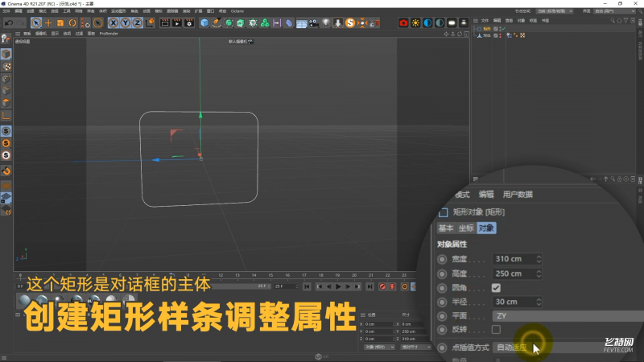
Task: Click the Play forward button
Action: pyautogui.click(x=338, y=286)
